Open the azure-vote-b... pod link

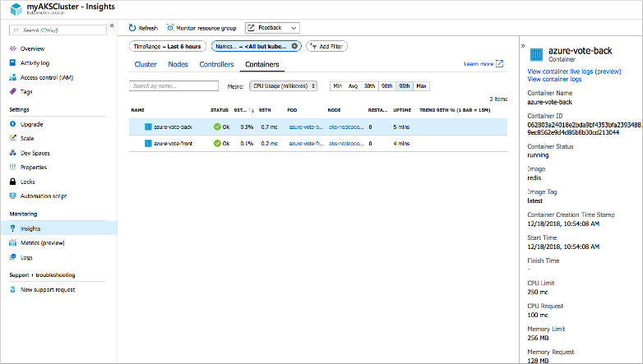(306, 127)
